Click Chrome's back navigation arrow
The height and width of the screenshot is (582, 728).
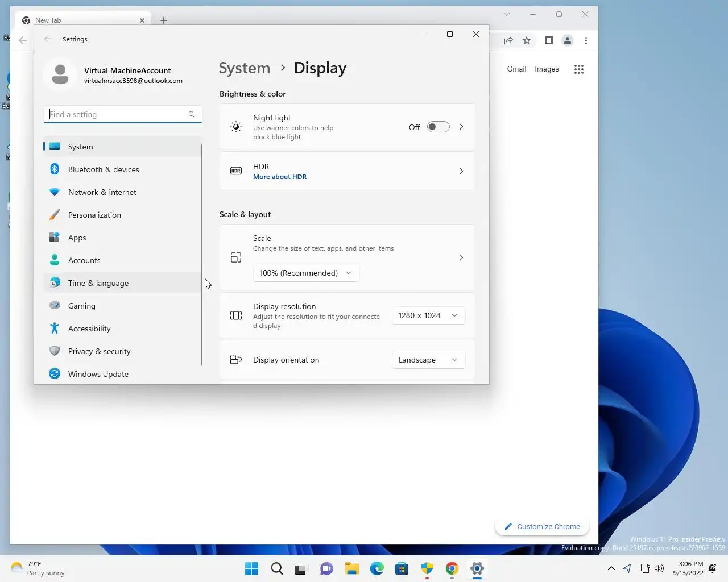pyautogui.click(x=23, y=40)
